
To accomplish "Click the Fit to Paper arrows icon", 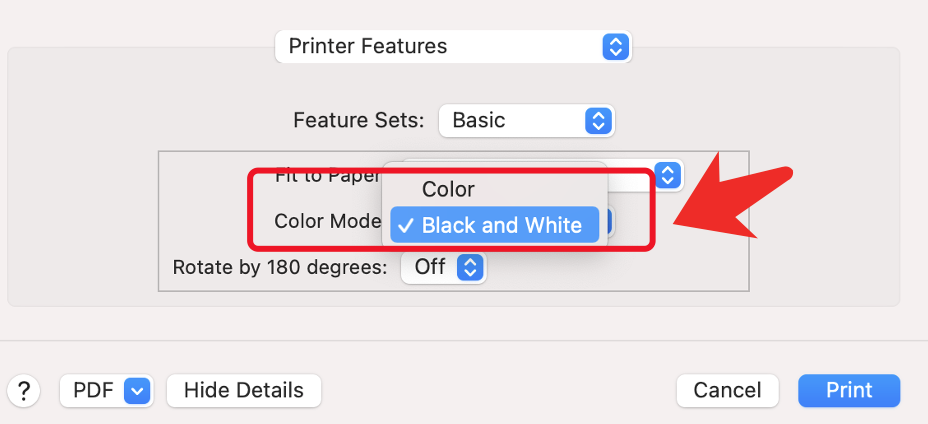I will point(669,175).
